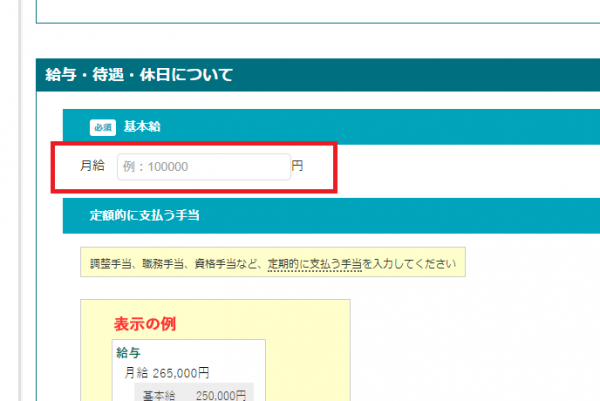
Task: Click the 月給 label beside the input
Action: pos(92,166)
